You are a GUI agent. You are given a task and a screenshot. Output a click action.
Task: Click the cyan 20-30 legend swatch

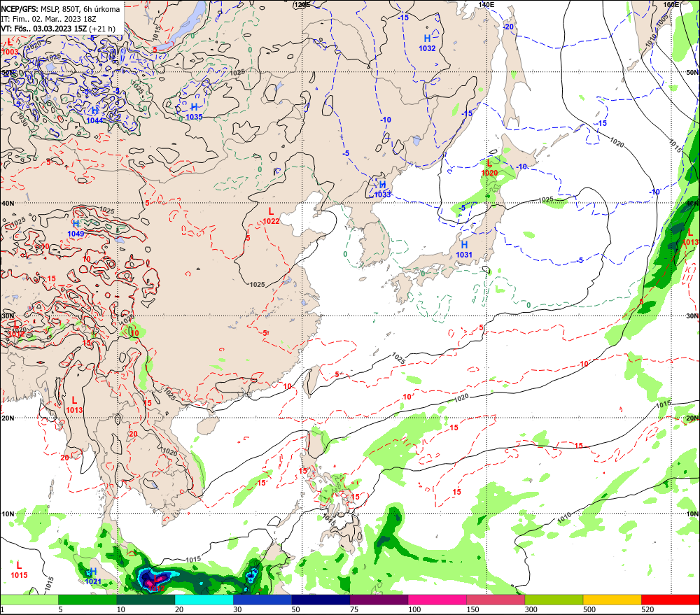204,600
